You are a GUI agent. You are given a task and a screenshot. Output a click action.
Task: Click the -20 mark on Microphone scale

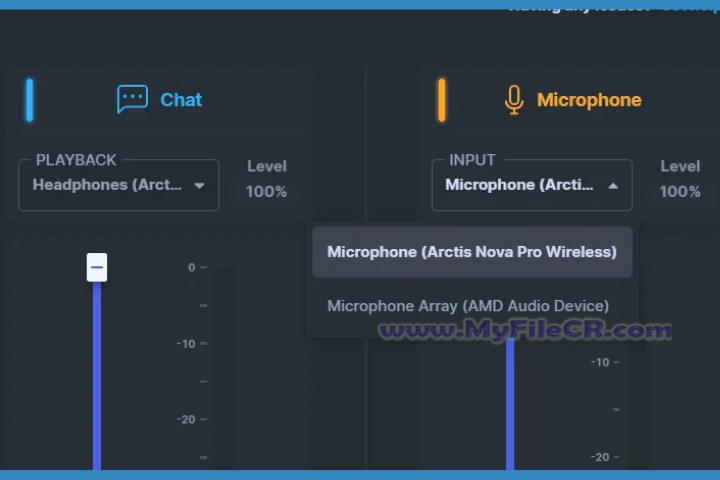pyautogui.click(x=600, y=457)
